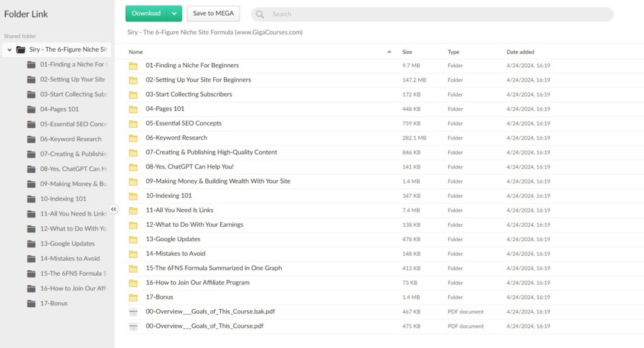Open the Download options dropdown arrow

coord(174,14)
